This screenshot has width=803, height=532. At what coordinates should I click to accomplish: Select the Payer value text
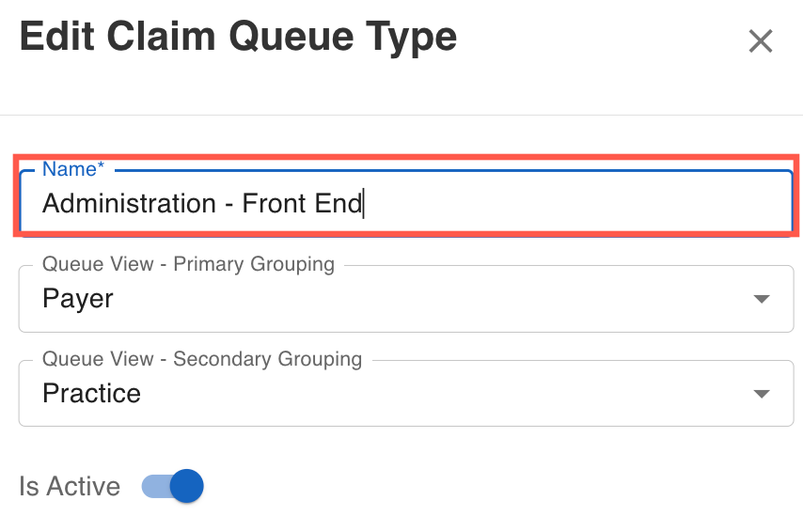[78, 299]
